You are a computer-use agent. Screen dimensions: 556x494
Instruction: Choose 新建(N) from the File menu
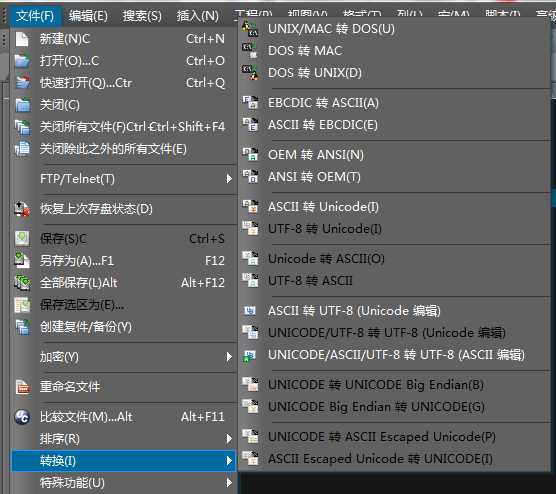click(124, 39)
